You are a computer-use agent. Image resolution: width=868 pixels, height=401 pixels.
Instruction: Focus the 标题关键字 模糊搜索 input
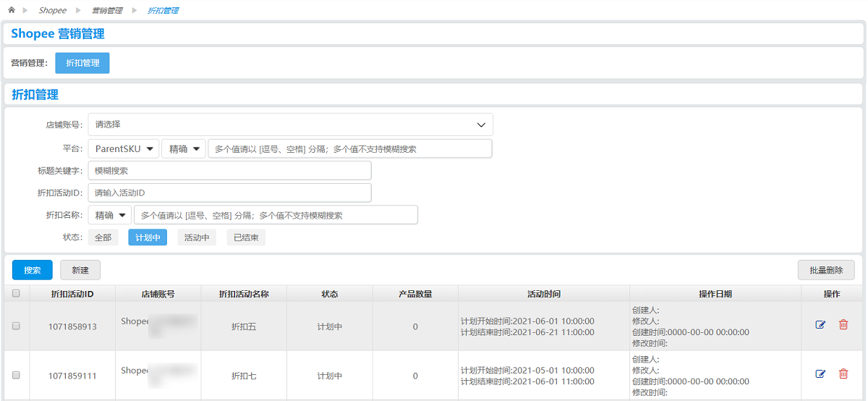(x=230, y=171)
